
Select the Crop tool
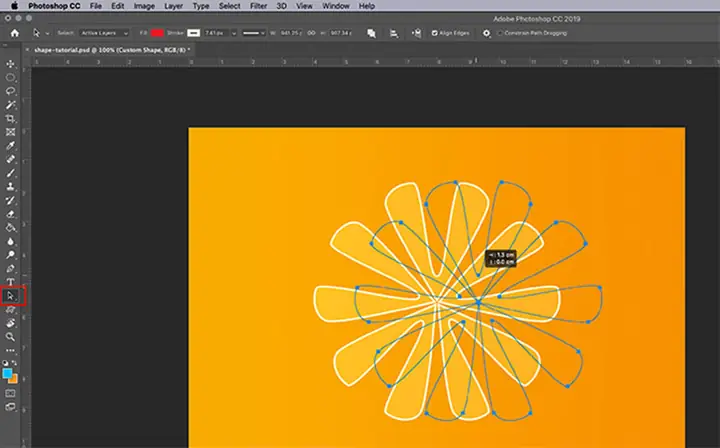pos(10,119)
